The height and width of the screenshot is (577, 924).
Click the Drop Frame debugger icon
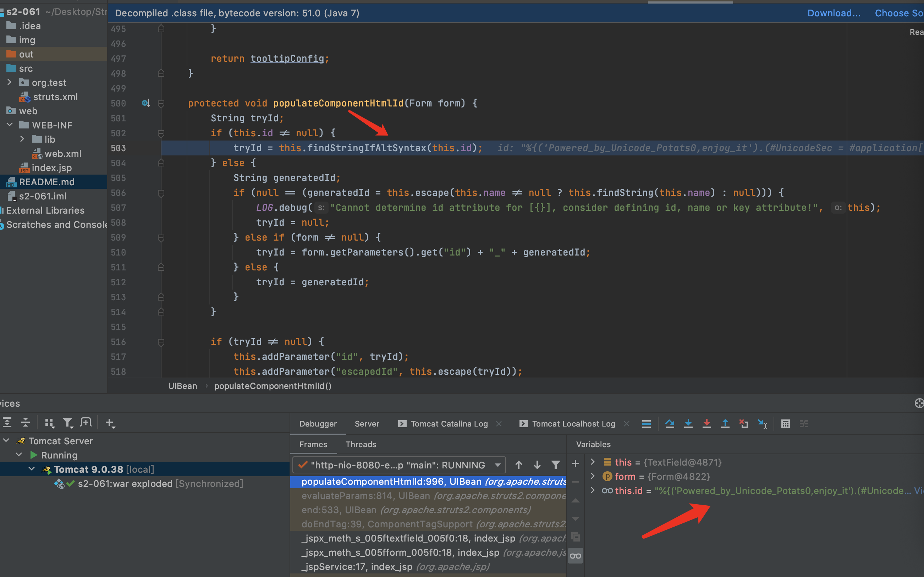point(743,424)
